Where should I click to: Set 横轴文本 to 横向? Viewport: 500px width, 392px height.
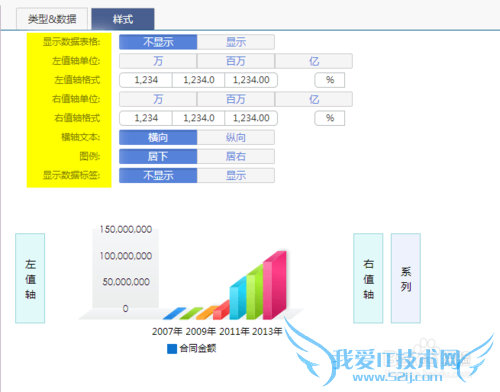point(158,137)
